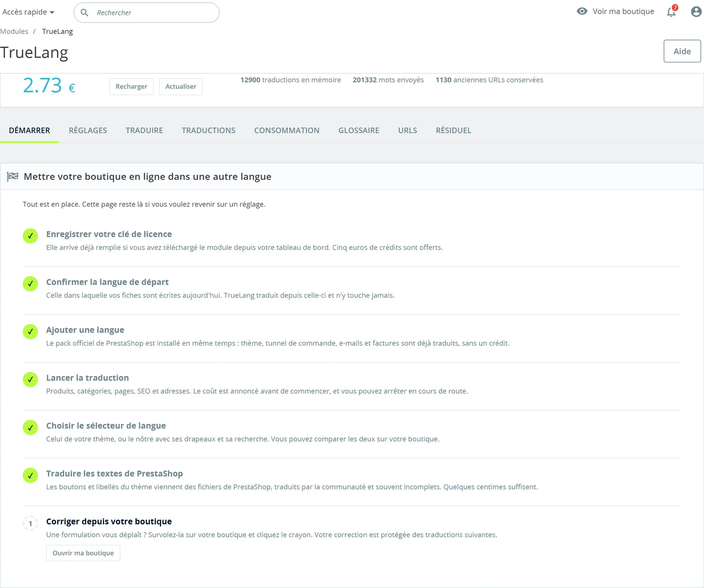Open the user profile avatar icon
This screenshot has height=588, width=704.
point(696,11)
